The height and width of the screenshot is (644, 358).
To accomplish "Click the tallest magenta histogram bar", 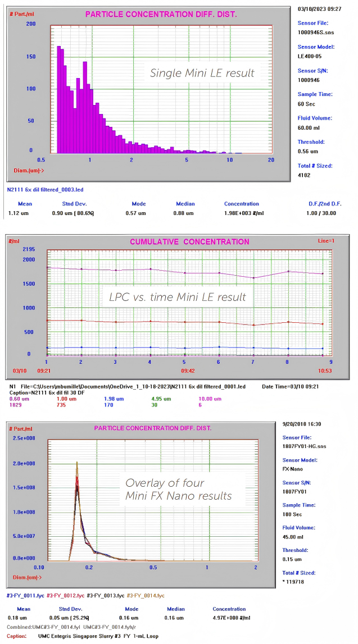I will click(58, 95).
